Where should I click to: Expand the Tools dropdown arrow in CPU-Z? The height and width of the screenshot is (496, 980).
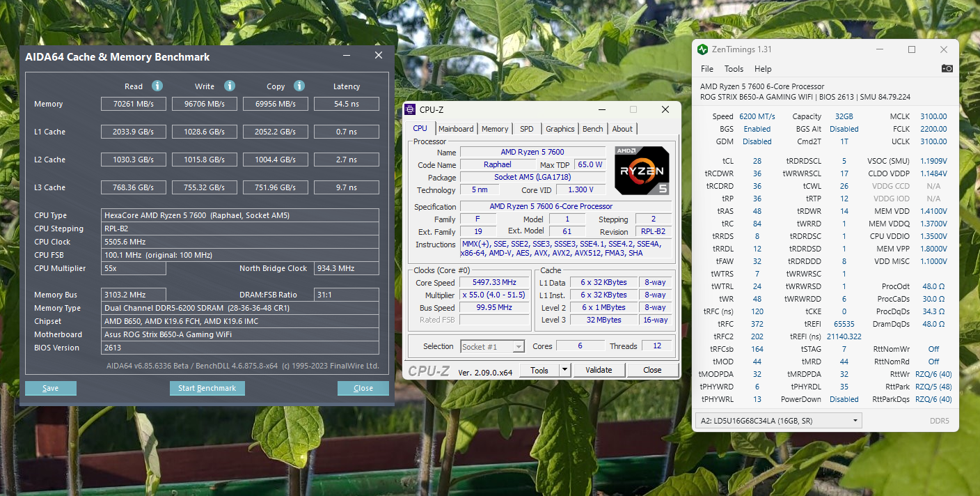click(x=564, y=370)
